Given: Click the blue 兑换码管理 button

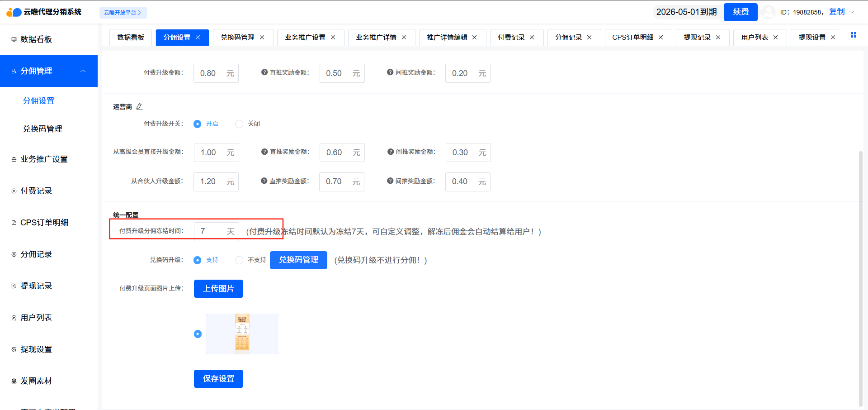Looking at the screenshot, I should (x=298, y=260).
